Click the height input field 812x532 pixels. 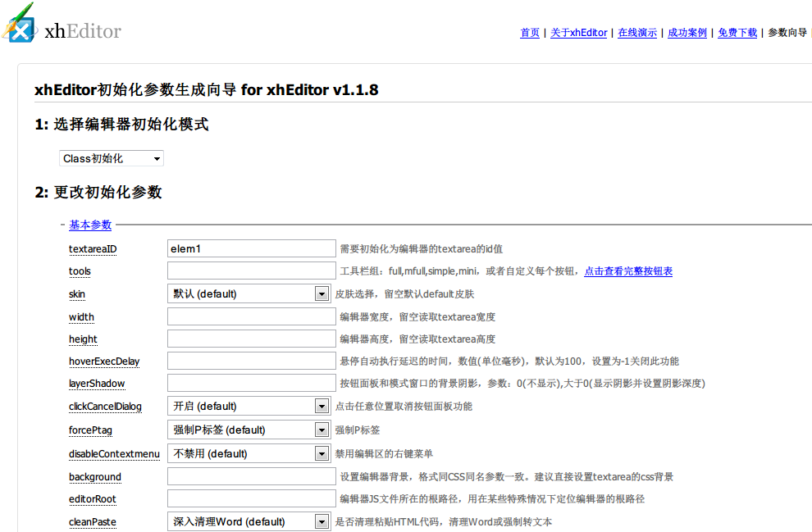click(x=251, y=339)
